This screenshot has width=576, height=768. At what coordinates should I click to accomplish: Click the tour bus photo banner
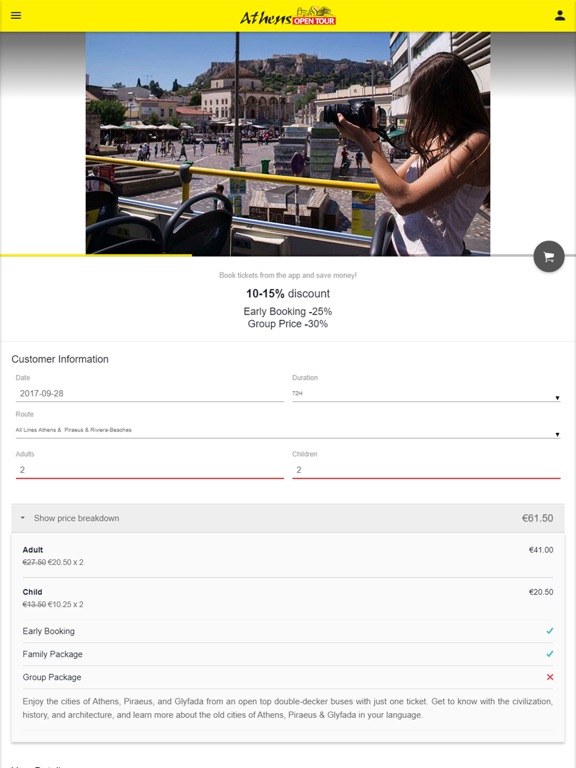pos(288,144)
